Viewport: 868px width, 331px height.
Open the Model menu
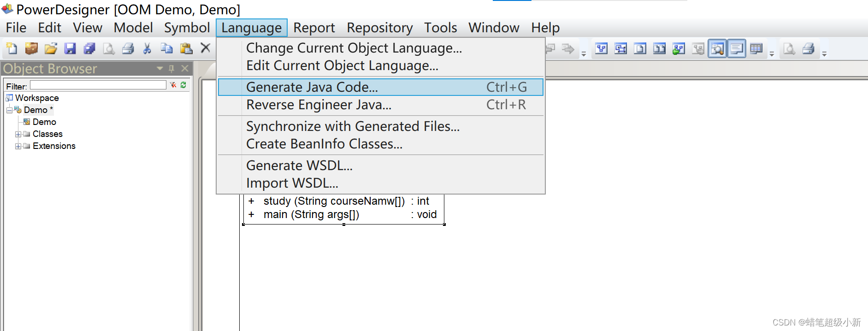(133, 28)
